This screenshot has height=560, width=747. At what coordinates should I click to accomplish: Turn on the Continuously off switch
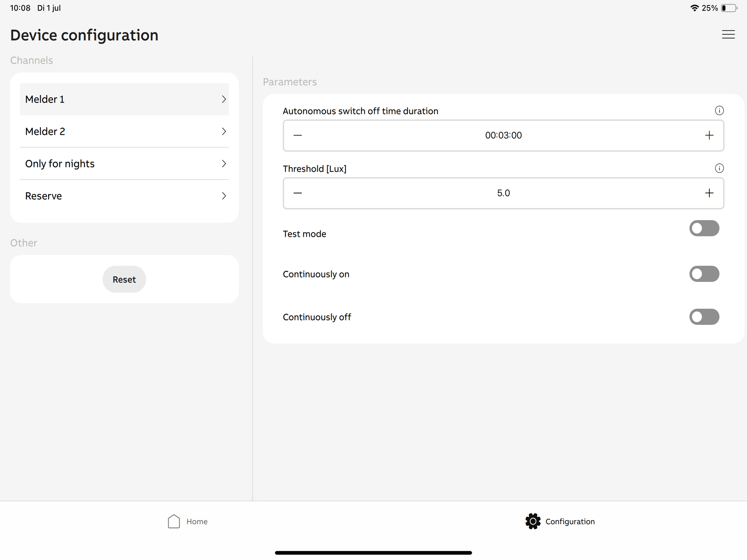[704, 317]
